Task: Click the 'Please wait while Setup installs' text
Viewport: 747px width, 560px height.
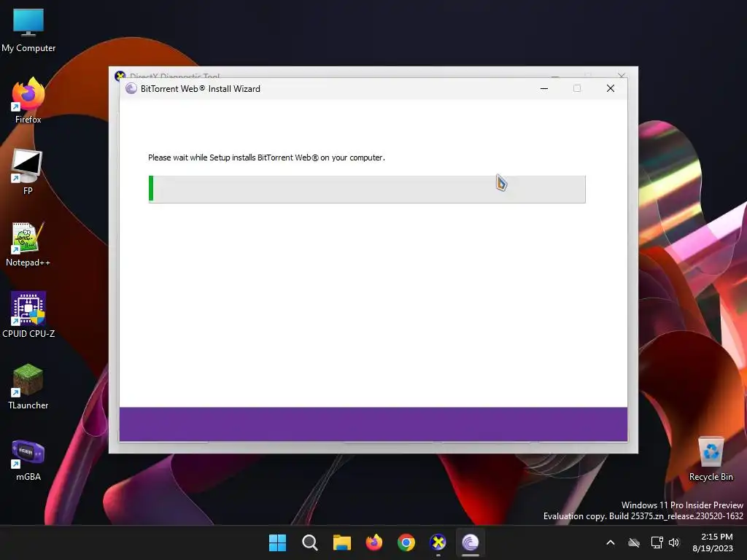Action: pos(266,157)
